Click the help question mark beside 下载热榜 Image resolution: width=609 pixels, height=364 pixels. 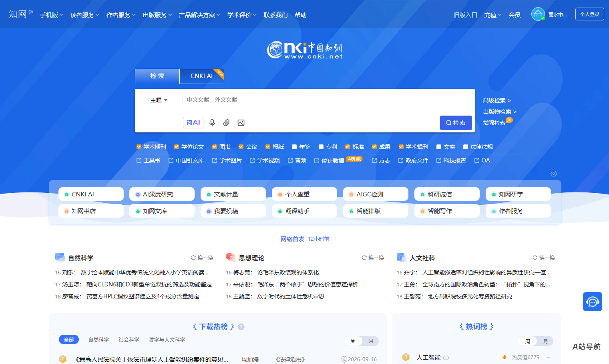[x=241, y=327]
